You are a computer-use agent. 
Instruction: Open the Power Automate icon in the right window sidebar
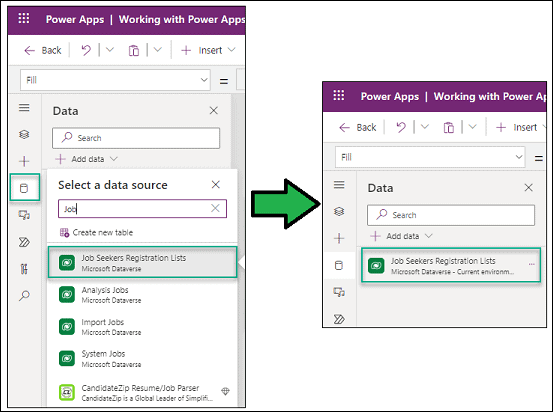(x=339, y=319)
